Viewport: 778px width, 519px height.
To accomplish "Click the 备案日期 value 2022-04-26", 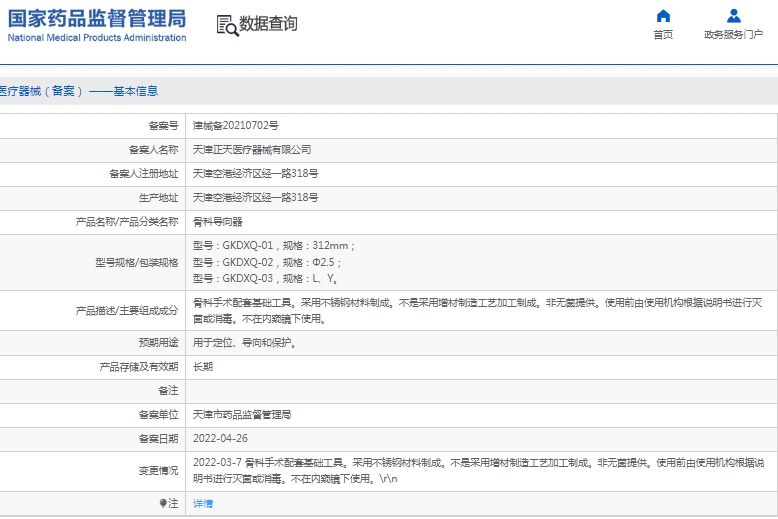I will (x=220, y=439).
